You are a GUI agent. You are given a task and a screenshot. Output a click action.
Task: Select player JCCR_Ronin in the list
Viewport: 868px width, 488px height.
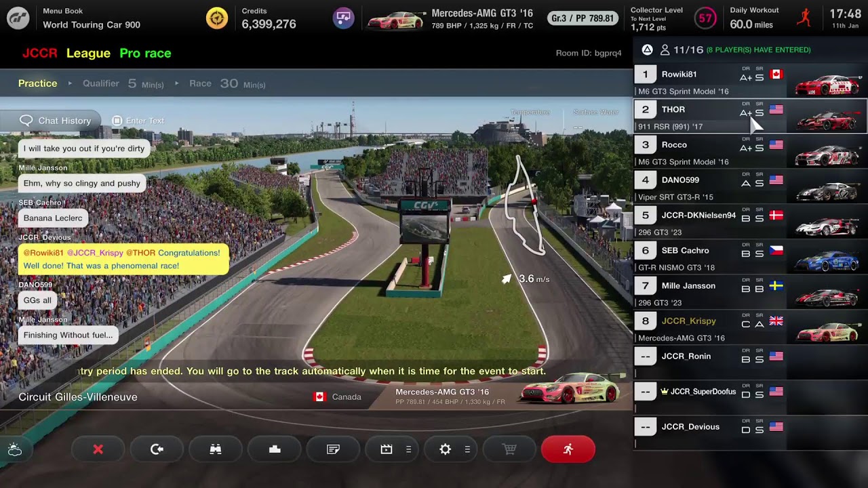(750, 363)
